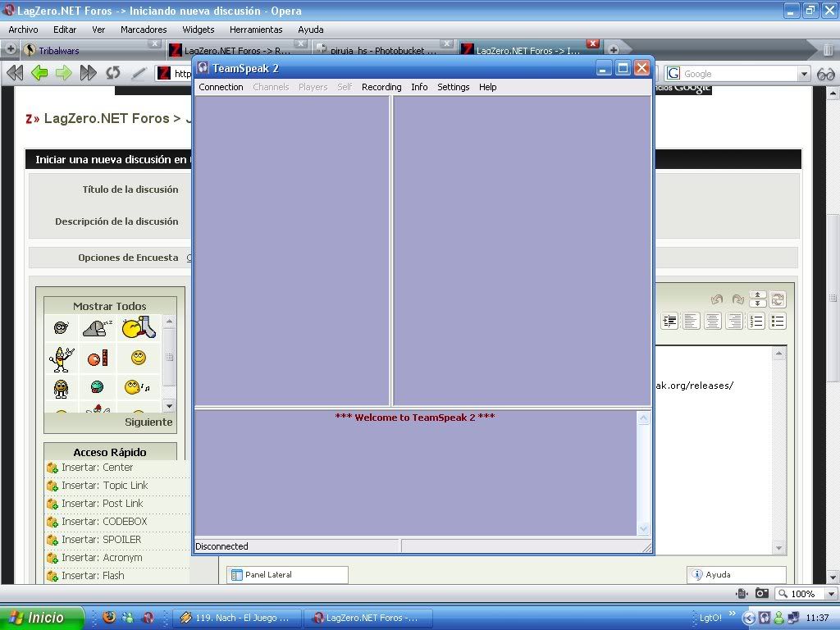Open Opera's Marcadores menu
This screenshot has height=630, width=840.
[x=144, y=30]
